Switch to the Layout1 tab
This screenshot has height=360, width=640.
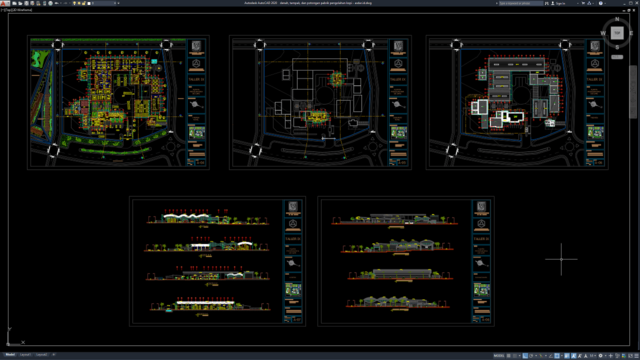tap(25, 355)
